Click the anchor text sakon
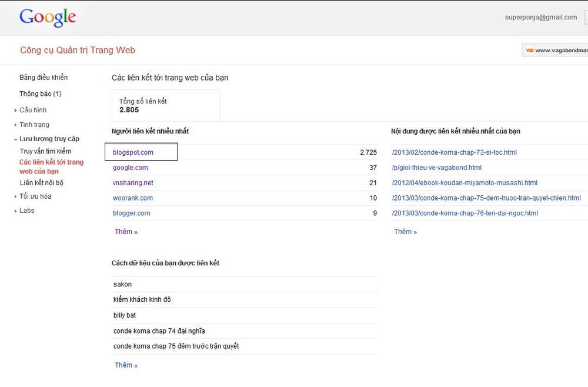Viewport: 588px width, 387px height. click(123, 284)
